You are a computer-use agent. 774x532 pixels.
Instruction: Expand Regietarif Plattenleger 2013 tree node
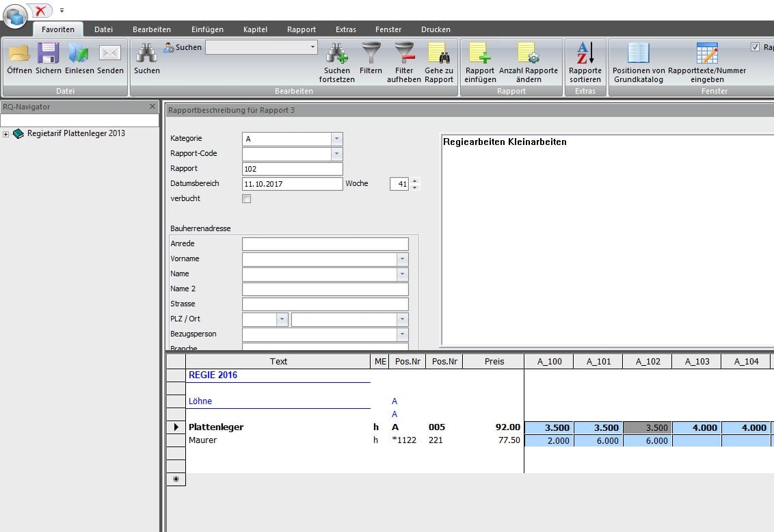(x=6, y=134)
